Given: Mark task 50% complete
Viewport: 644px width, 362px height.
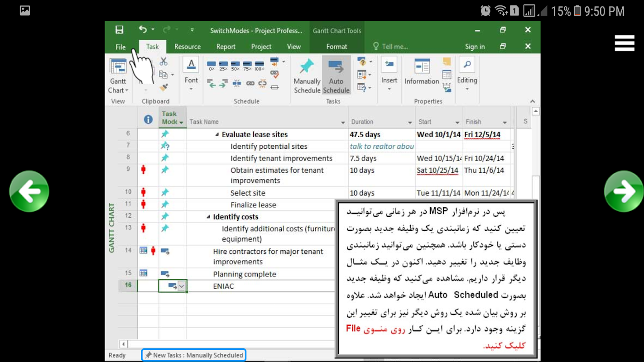Looking at the screenshot, I should (x=235, y=66).
